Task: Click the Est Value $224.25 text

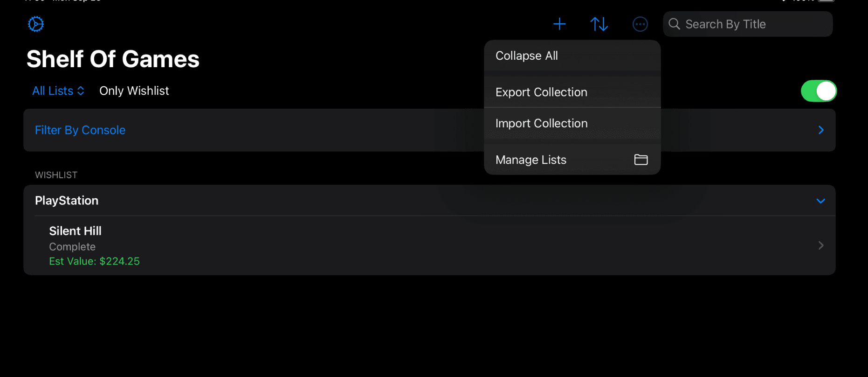Action: [95, 261]
